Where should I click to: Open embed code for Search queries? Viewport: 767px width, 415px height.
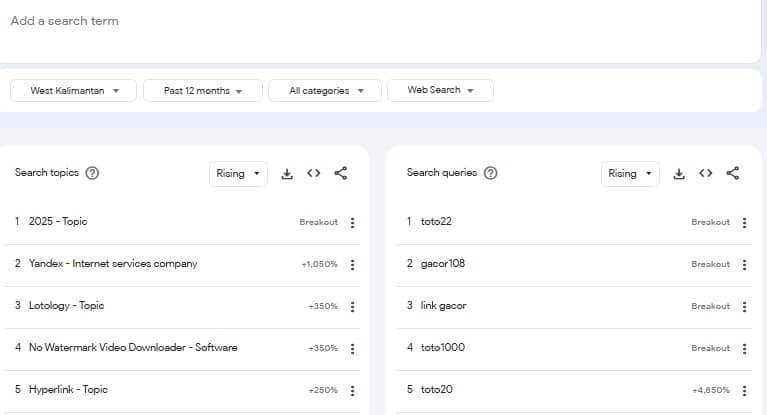click(705, 173)
